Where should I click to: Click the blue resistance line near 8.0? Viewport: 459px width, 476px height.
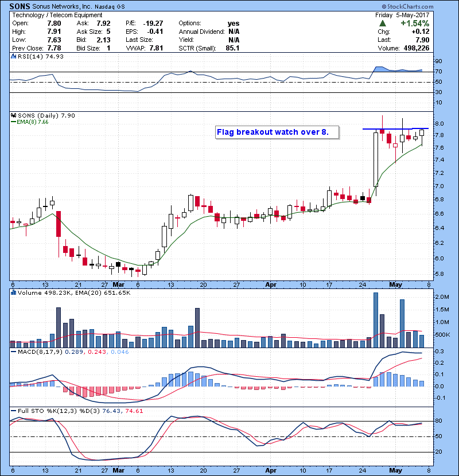(x=395, y=128)
